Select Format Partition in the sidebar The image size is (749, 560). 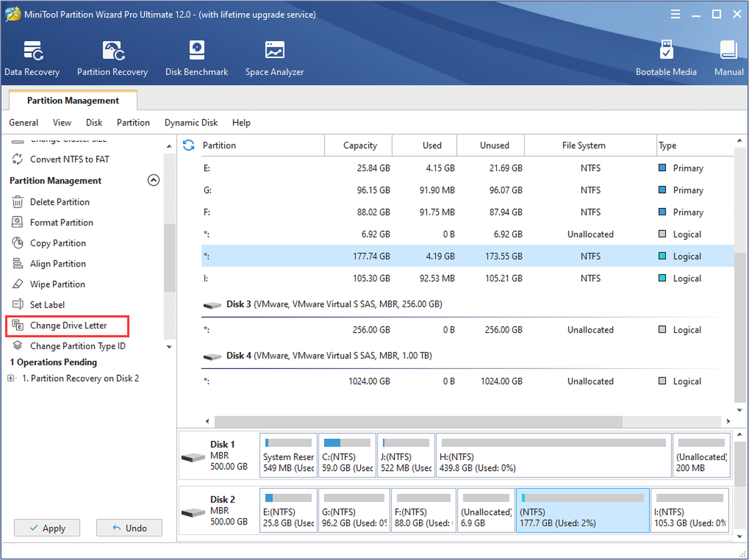click(x=61, y=222)
